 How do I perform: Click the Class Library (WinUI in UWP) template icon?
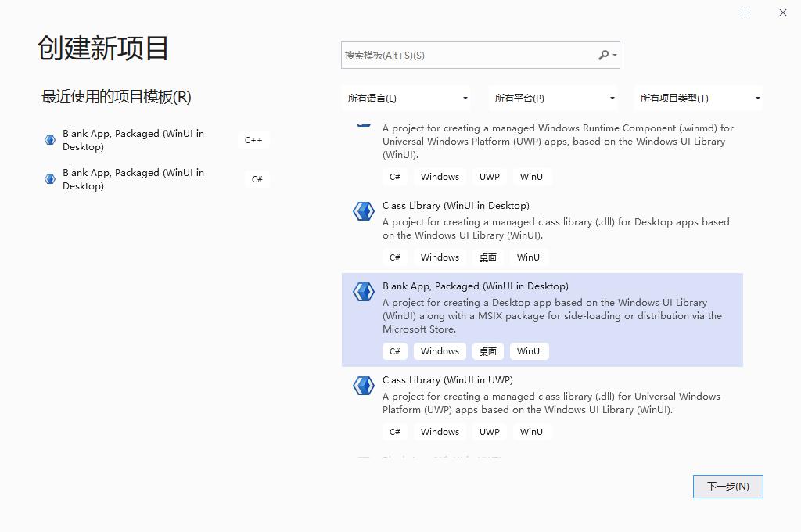coord(362,386)
